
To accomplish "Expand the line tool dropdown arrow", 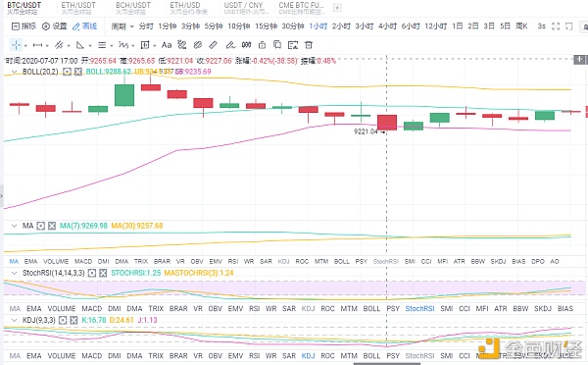I will pos(47,46).
